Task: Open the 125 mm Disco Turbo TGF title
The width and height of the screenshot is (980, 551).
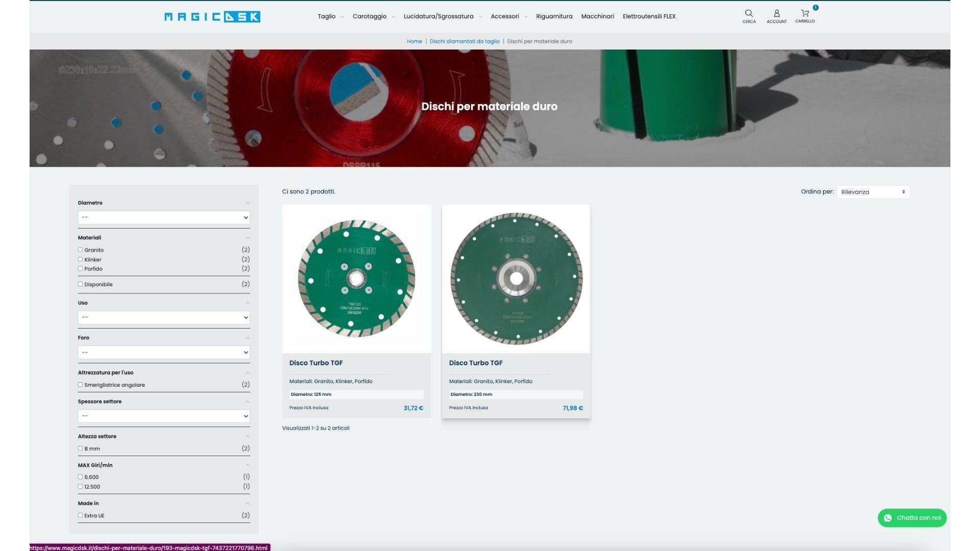Action: pos(316,363)
